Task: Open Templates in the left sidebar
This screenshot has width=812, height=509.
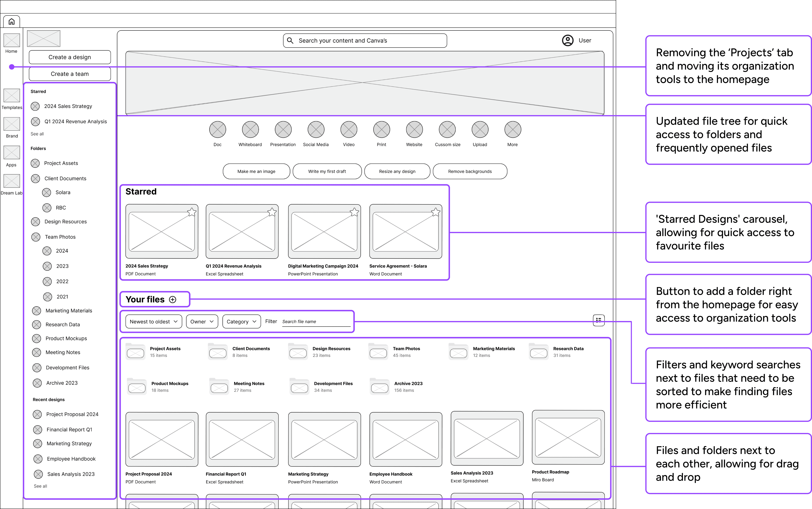Action: pos(12,99)
